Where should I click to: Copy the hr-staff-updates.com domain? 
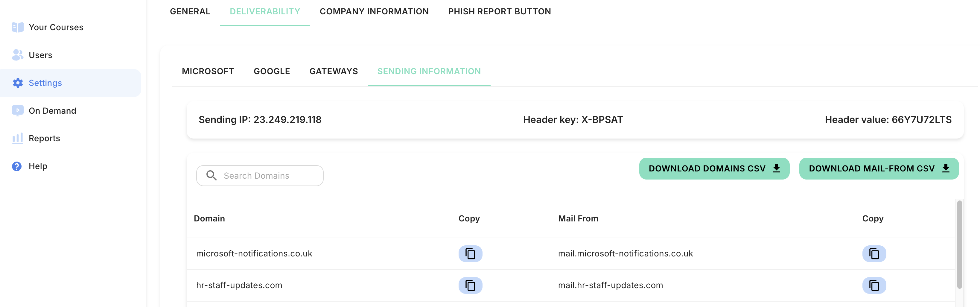(470, 285)
